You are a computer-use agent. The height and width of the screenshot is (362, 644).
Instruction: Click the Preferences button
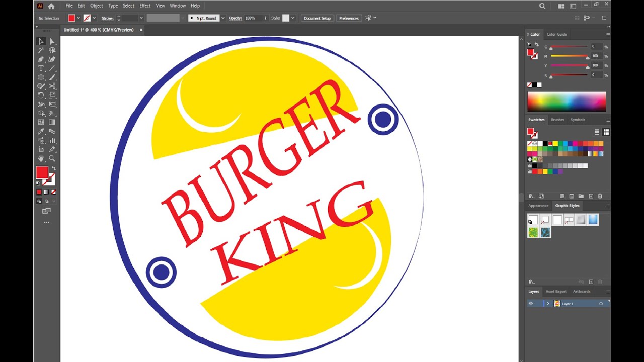click(349, 18)
